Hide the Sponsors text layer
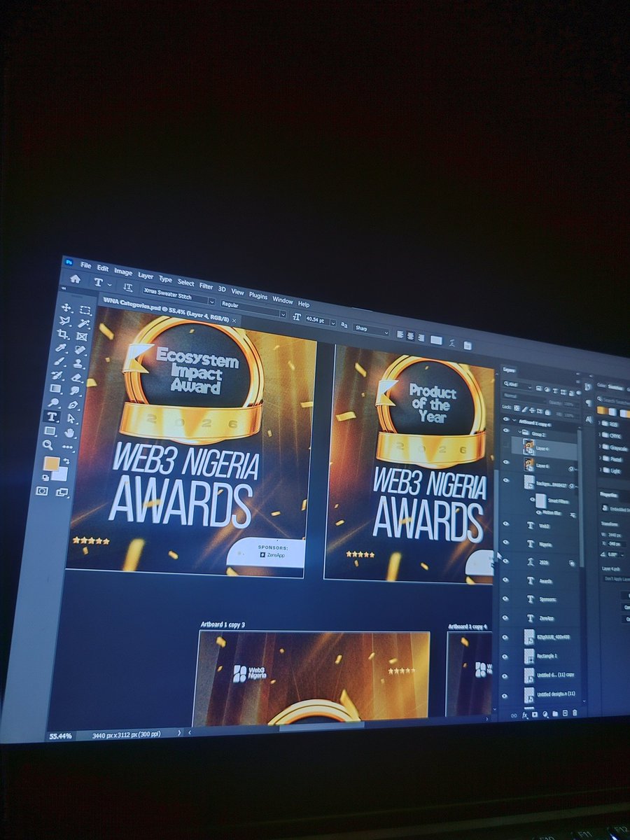630x840 pixels. [506, 599]
